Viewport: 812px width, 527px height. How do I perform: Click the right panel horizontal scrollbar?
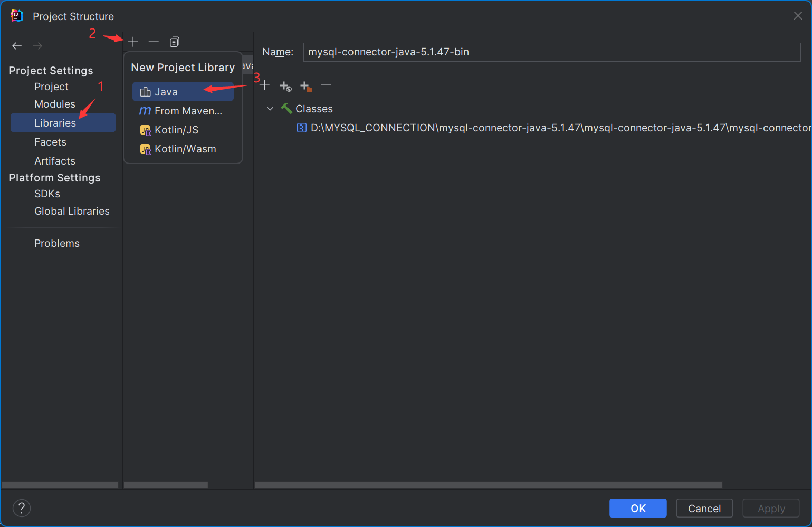(489, 485)
